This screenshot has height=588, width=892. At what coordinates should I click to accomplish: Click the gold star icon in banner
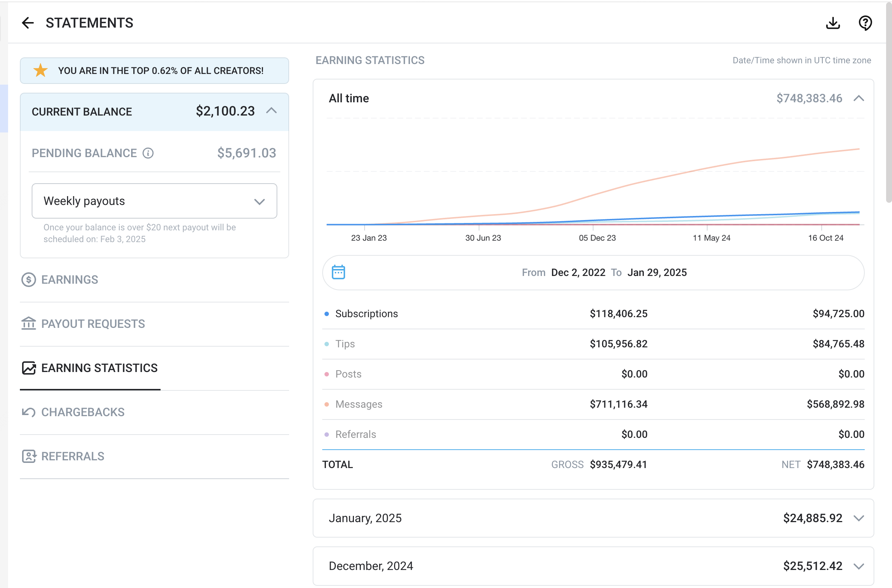41,71
